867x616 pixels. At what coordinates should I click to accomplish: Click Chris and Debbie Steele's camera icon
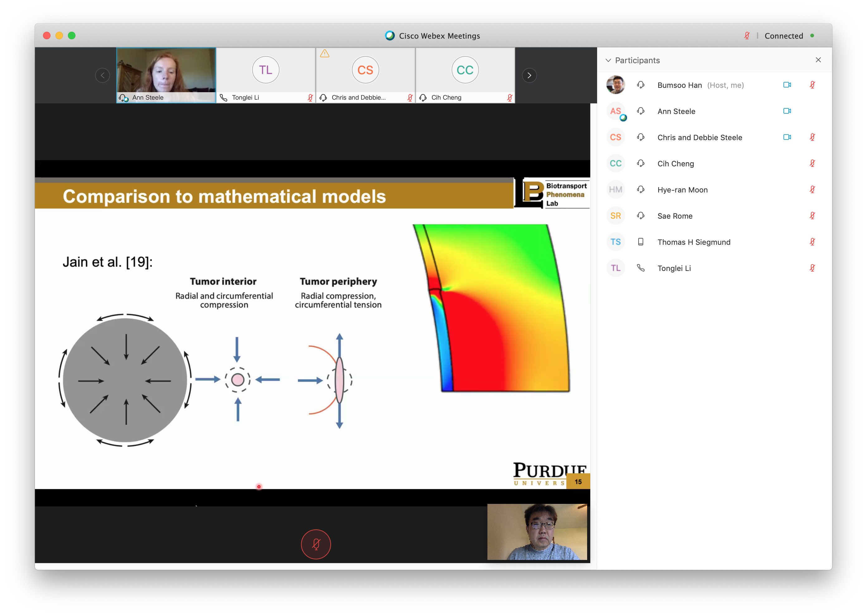[x=787, y=137]
